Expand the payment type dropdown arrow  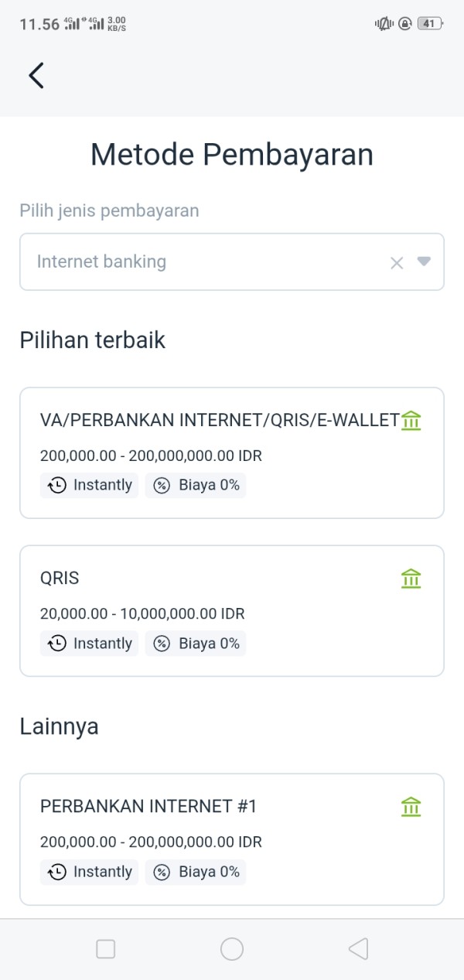click(423, 261)
